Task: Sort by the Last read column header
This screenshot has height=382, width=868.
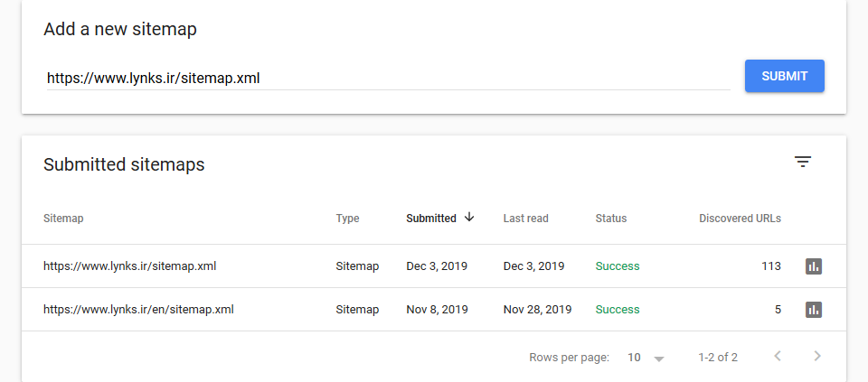Action: click(525, 219)
